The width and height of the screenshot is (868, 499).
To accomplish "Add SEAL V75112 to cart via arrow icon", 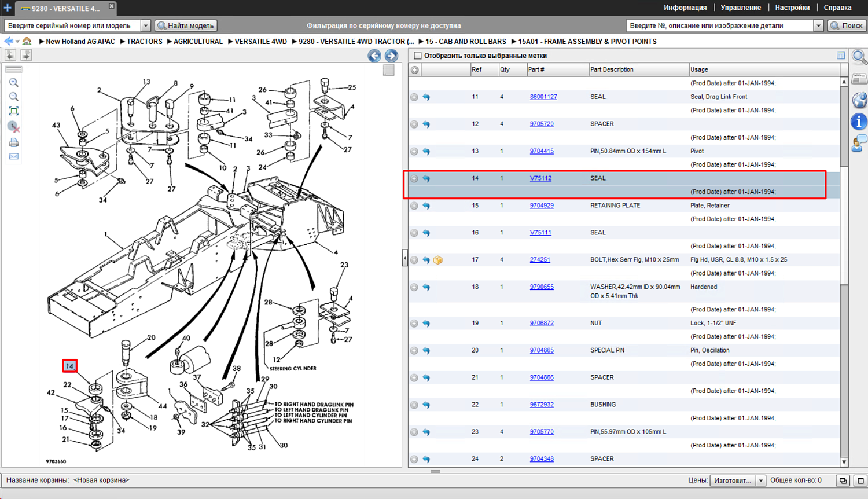I will click(x=426, y=178).
